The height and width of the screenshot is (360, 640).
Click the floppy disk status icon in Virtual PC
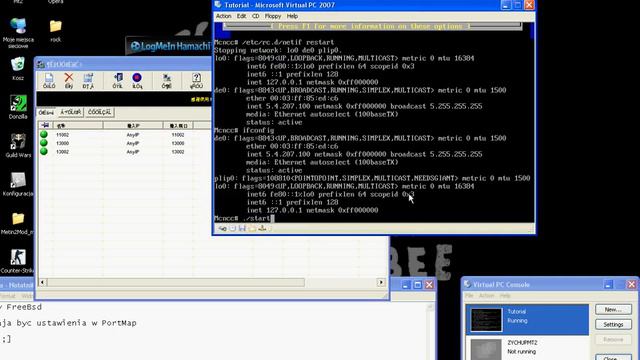[242, 229]
